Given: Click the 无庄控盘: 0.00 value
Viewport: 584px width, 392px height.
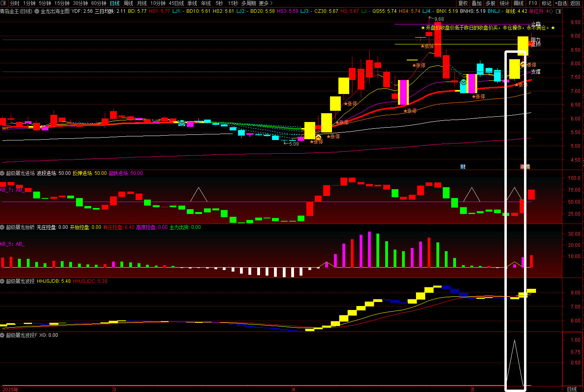Looking at the screenshot, I should tap(52, 227).
